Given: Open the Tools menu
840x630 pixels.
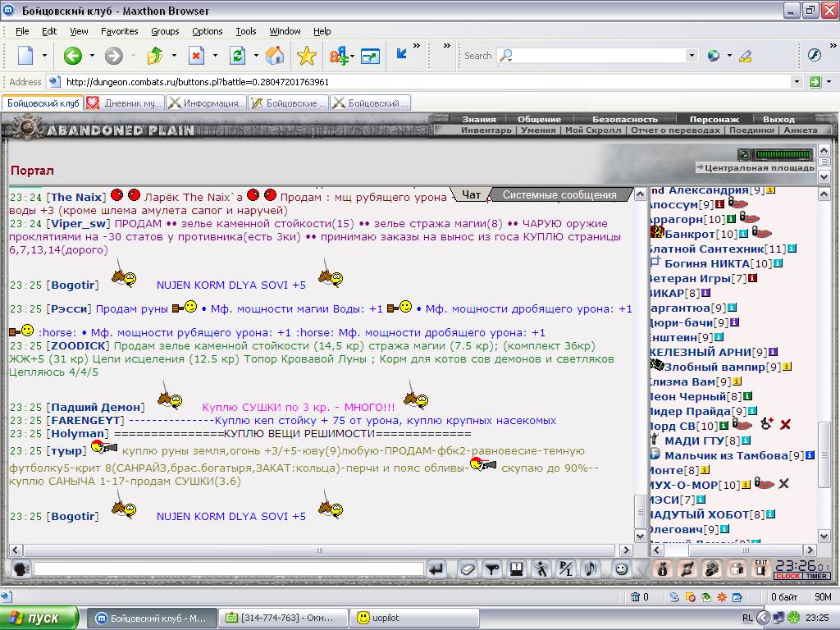Looking at the screenshot, I should 246,31.
